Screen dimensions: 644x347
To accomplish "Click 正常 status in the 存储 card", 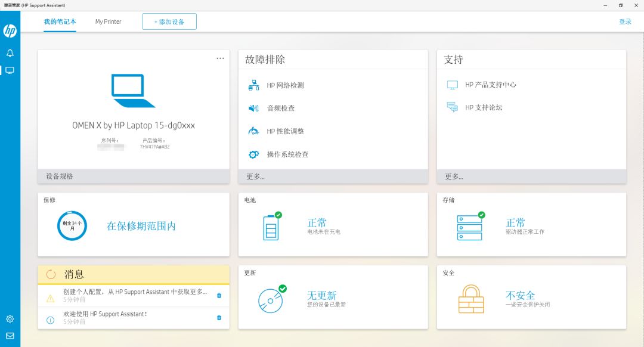I will (515, 222).
